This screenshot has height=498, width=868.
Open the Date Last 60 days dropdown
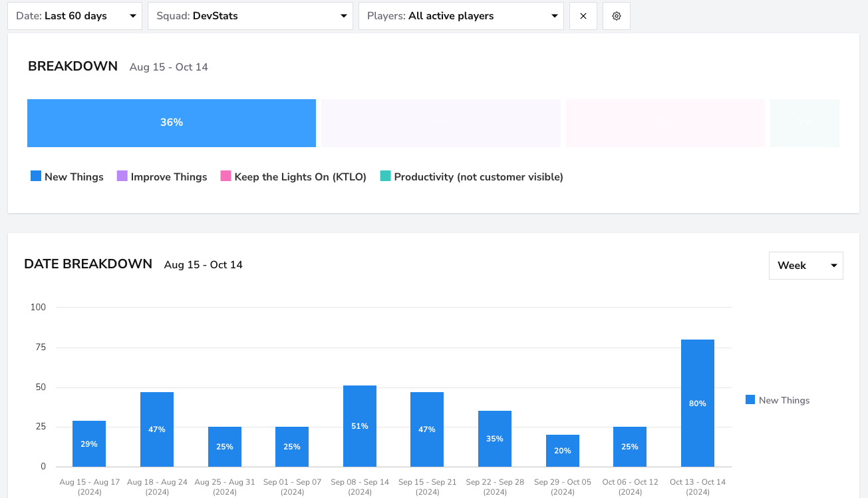pos(75,16)
